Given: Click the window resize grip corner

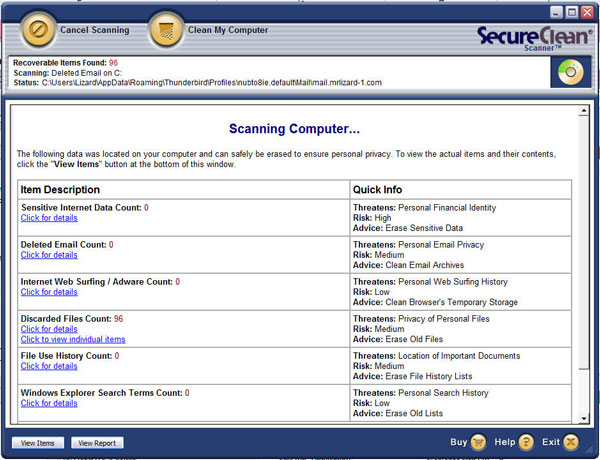Looking at the screenshot, I should tap(591, 452).
